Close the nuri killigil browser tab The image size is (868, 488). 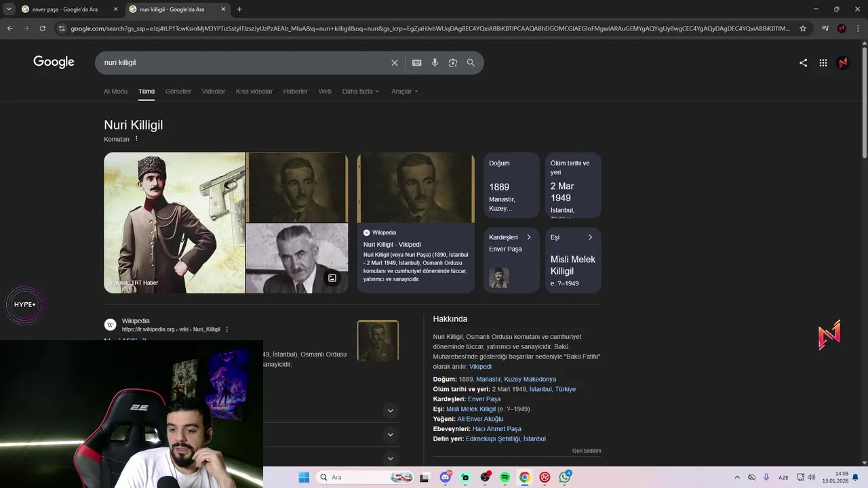[x=224, y=9]
